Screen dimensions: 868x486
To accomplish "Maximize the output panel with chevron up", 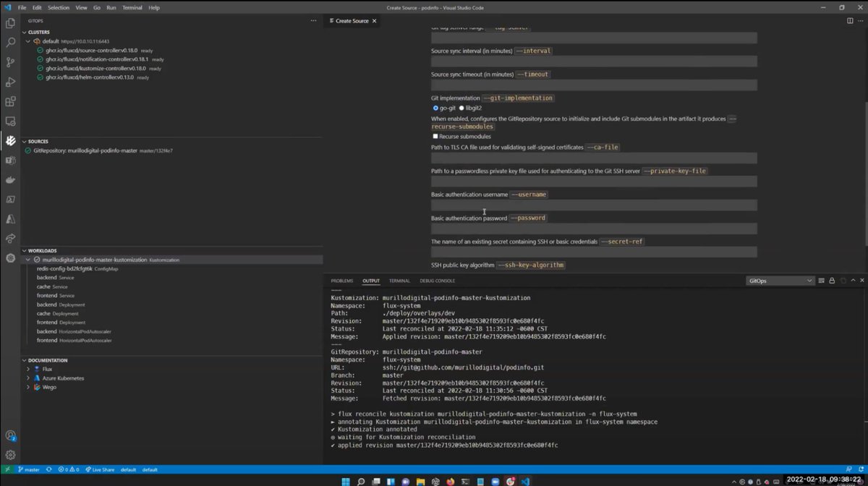I will (x=851, y=281).
